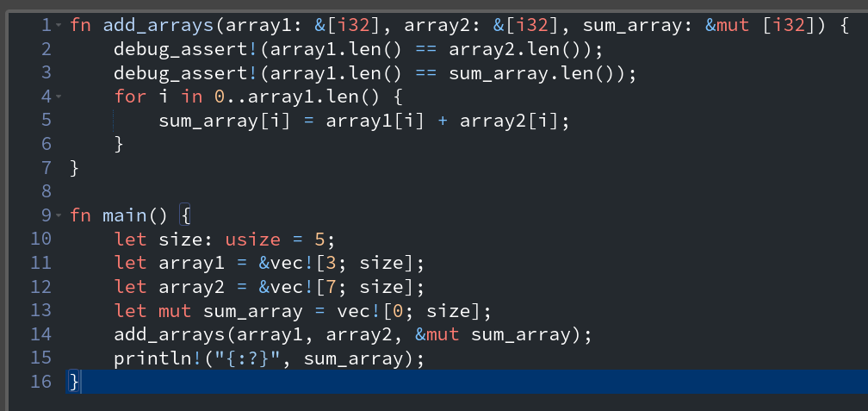Click closing brace on highlighted line 16
This screenshot has height=411, width=868.
(x=75, y=383)
